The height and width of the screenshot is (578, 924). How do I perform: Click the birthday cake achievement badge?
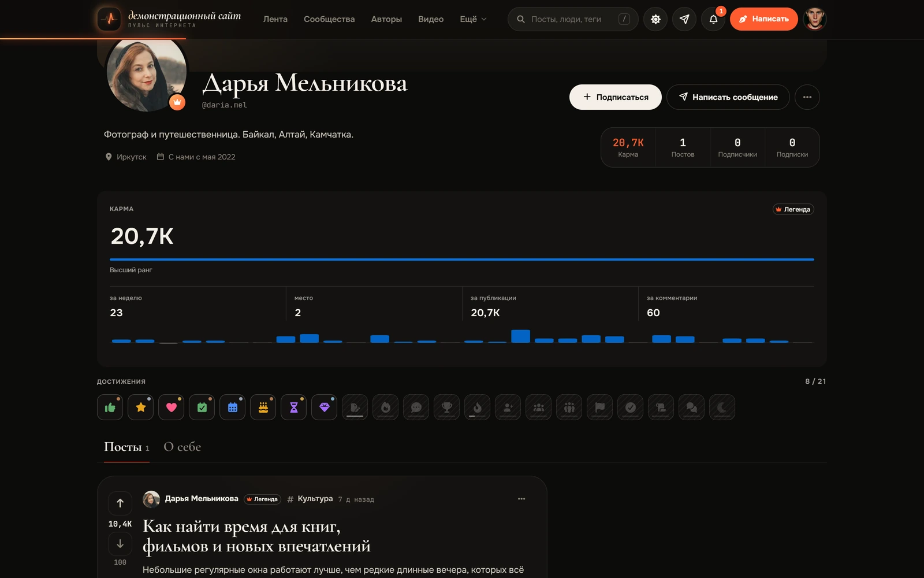click(x=263, y=407)
